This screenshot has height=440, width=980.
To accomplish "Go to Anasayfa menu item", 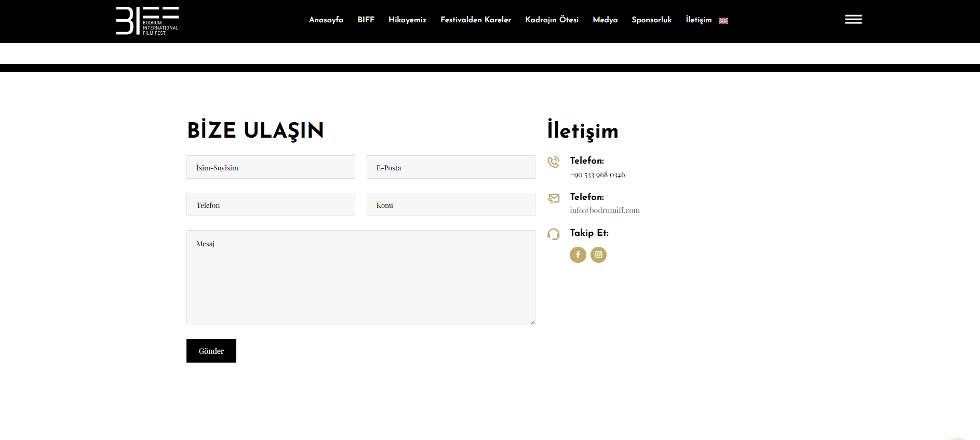I will click(326, 20).
